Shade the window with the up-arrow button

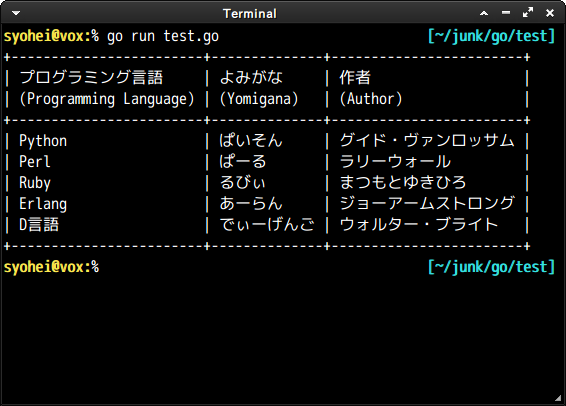click(484, 13)
